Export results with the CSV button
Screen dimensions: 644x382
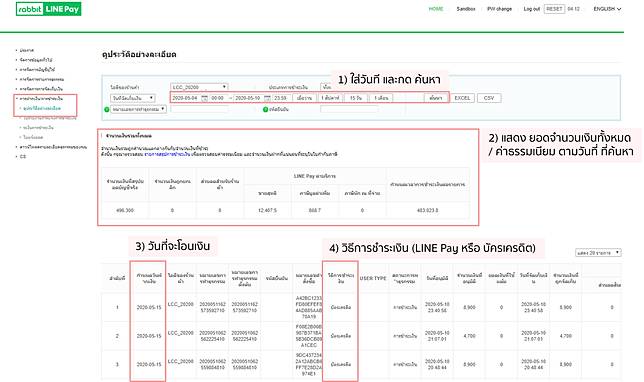coord(489,98)
